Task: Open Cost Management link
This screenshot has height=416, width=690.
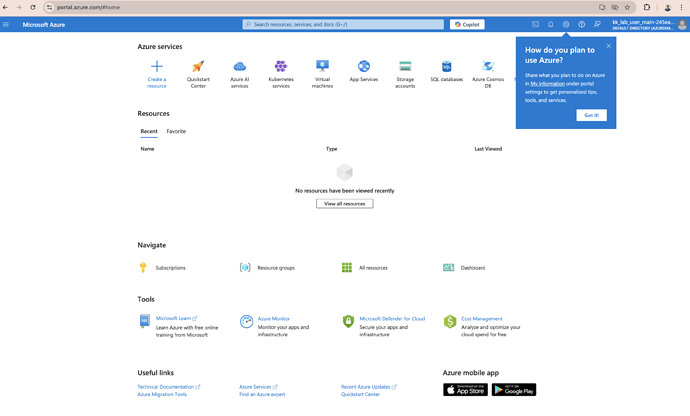Action: (x=481, y=318)
